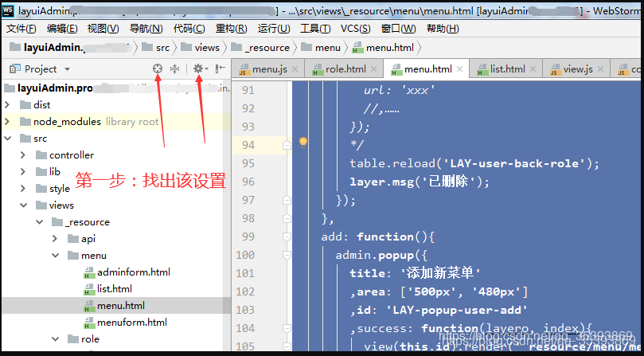The height and width of the screenshot is (356, 644).
Task: Click the table.reload code line
Action: point(474,163)
